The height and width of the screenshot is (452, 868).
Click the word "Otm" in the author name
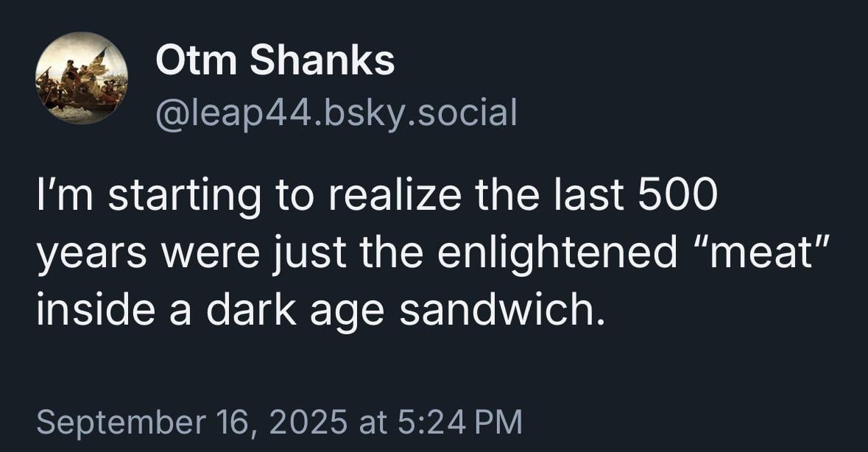point(196,60)
